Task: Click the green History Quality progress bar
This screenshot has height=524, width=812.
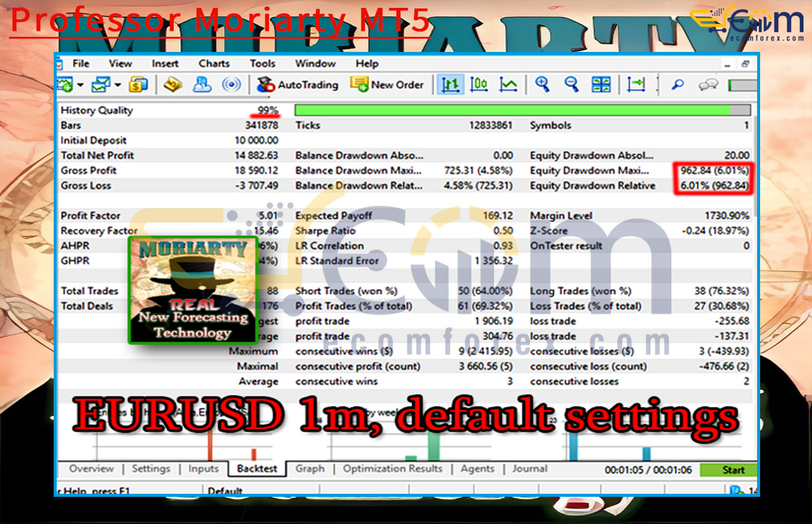Action: 522,110
